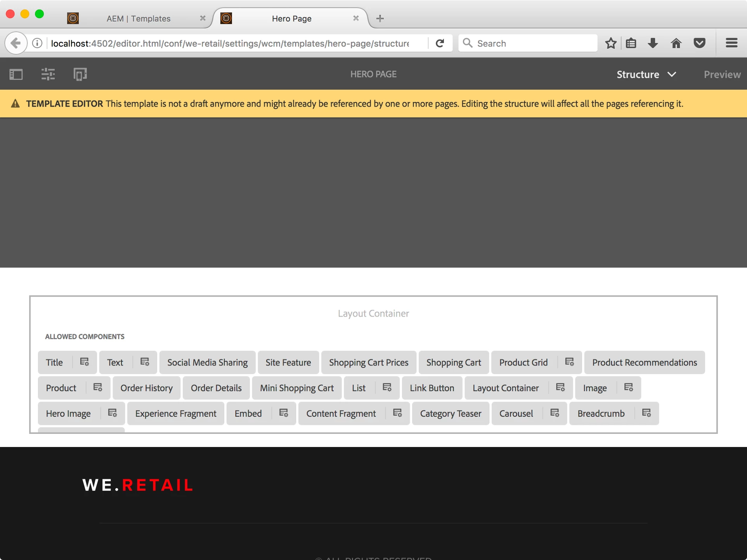Image resolution: width=747 pixels, height=560 pixels.
Task: Toggle the side panel icon
Action: (x=16, y=74)
